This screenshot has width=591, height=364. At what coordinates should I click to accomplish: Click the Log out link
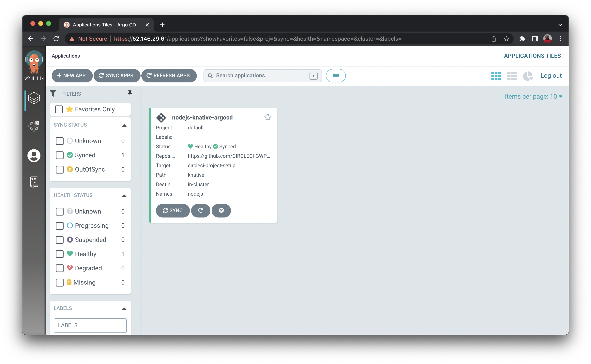551,75
